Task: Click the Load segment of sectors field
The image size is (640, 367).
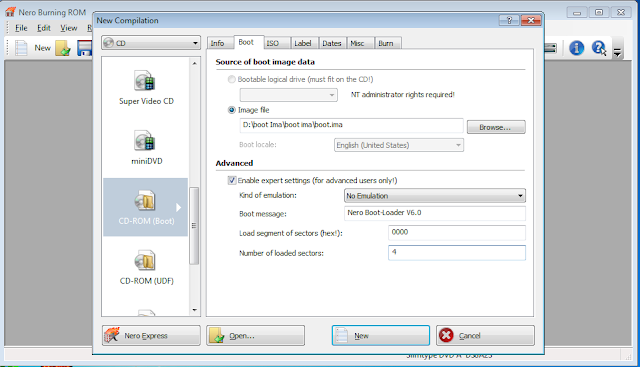Action: [457, 232]
